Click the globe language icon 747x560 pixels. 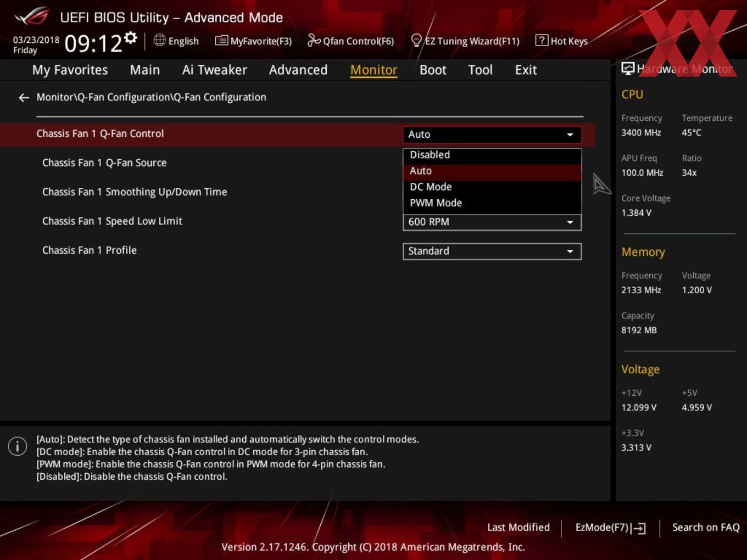pos(159,40)
